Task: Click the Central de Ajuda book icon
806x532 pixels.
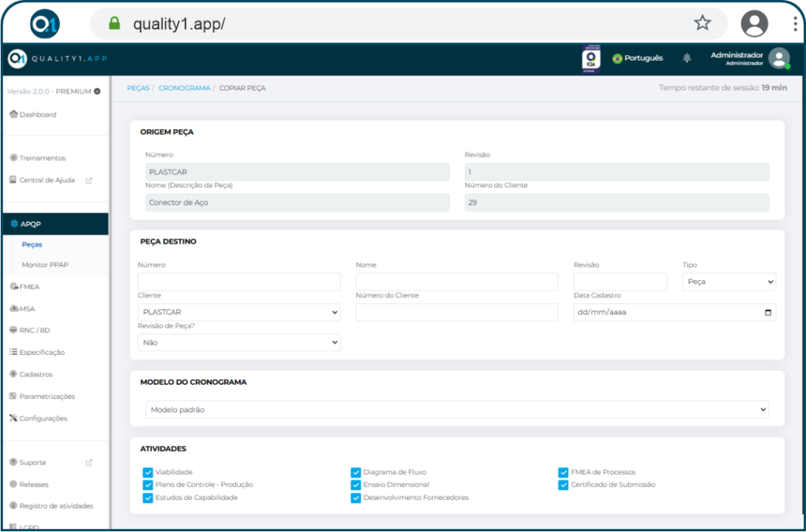Action: (13, 180)
